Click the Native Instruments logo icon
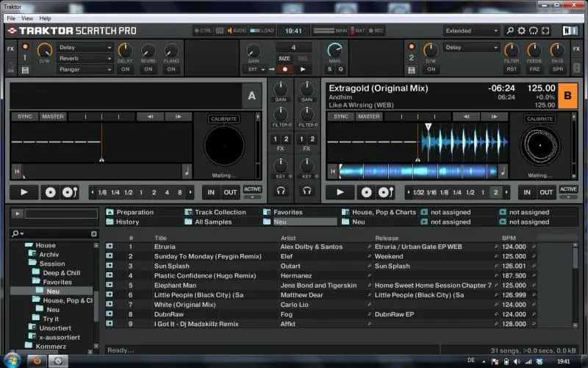This screenshot has width=588, height=368. [570, 31]
